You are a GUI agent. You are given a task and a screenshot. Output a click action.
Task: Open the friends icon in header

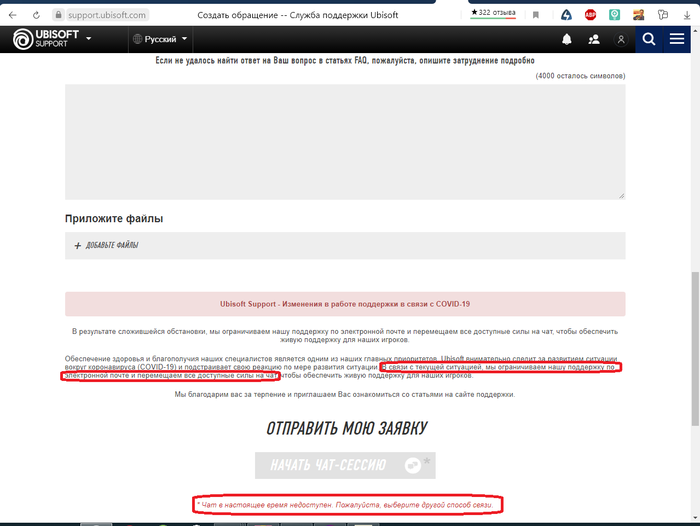coord(594,39)
